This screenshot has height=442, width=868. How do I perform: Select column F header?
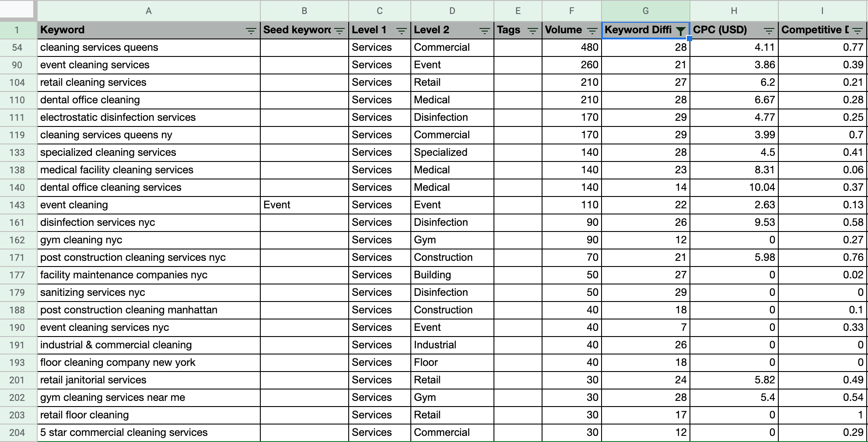tap(572, 11)
